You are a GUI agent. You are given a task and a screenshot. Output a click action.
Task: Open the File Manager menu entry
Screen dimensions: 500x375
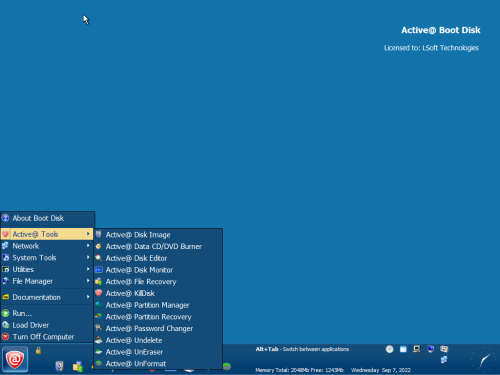click(47, 281)
